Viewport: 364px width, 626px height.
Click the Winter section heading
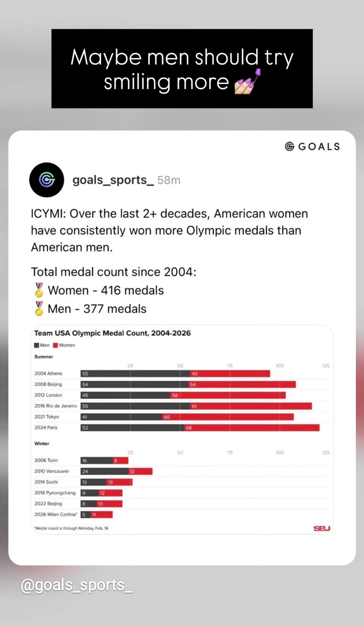(x=42, y=444)
